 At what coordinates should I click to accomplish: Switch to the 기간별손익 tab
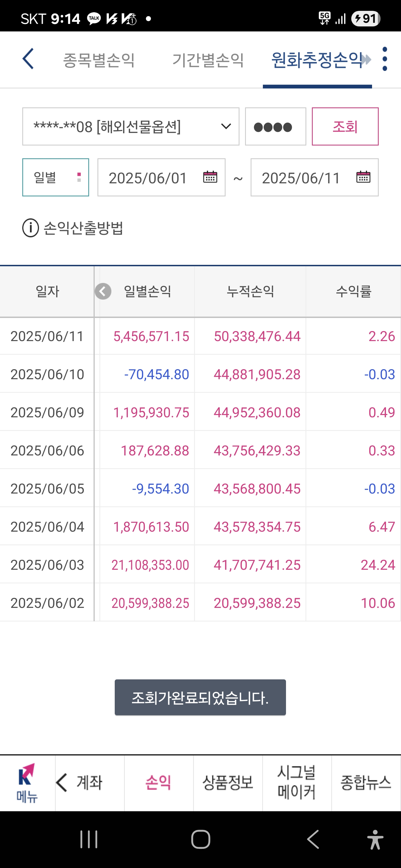(208, 60)
